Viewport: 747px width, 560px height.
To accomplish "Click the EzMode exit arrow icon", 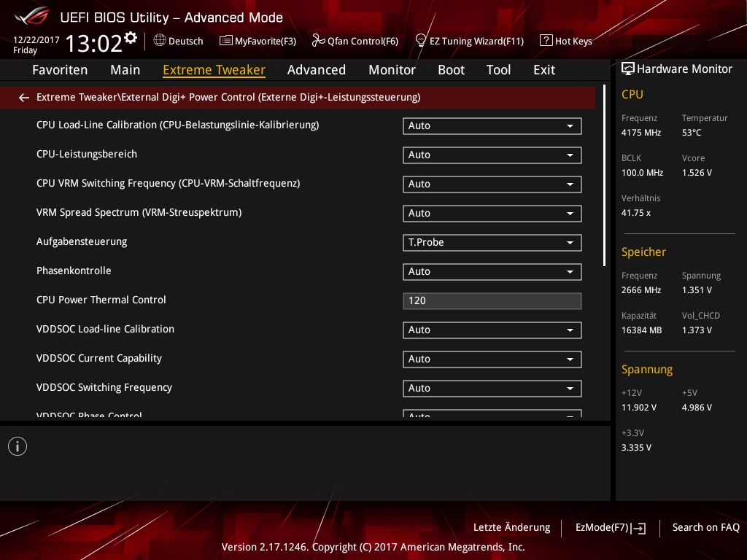I will (639, 528).
